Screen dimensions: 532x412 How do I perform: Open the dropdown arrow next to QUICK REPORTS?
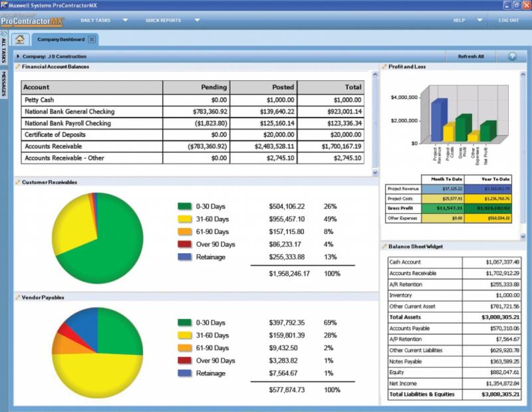click(197, 20)
